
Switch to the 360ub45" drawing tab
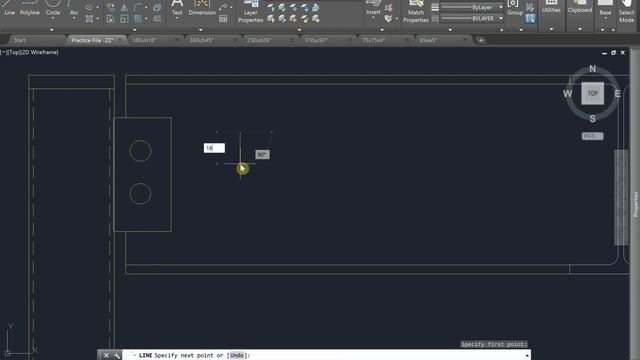(202, 40)
